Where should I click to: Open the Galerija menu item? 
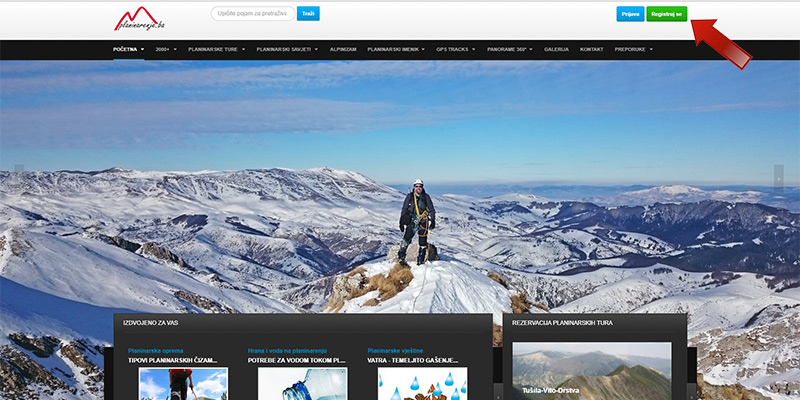[x=556, y=49]
